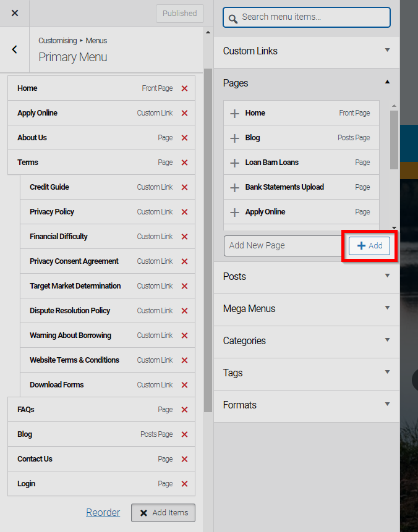Add Bank Statements Upload page with plus icon
Viewport: 418px width, 532px height.
[234, 187]
